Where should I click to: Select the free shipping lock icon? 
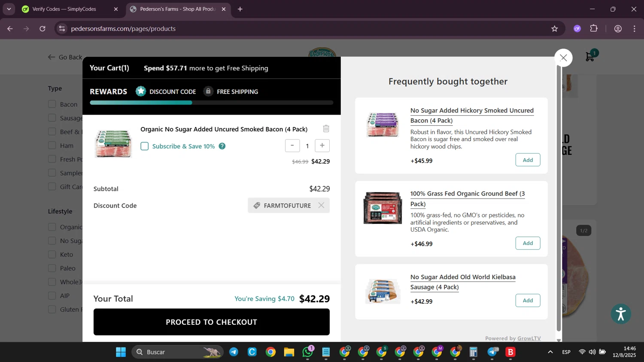pos(208,91)
